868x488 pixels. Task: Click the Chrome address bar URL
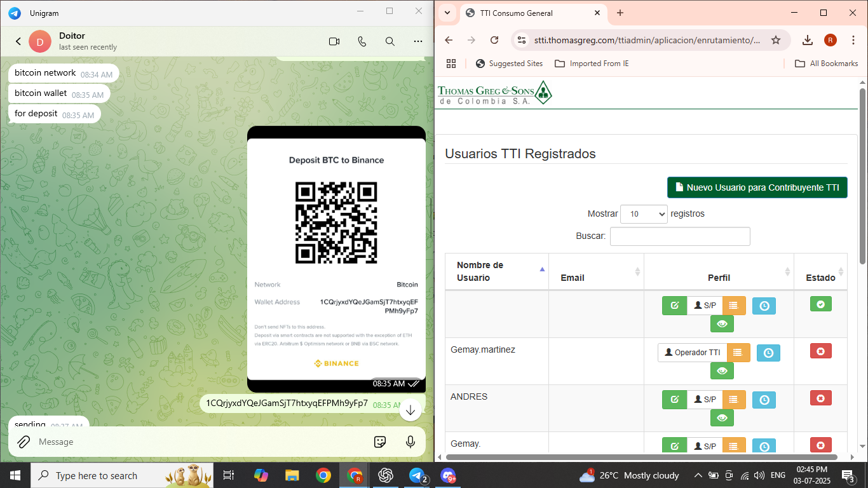tap(648, 40)
